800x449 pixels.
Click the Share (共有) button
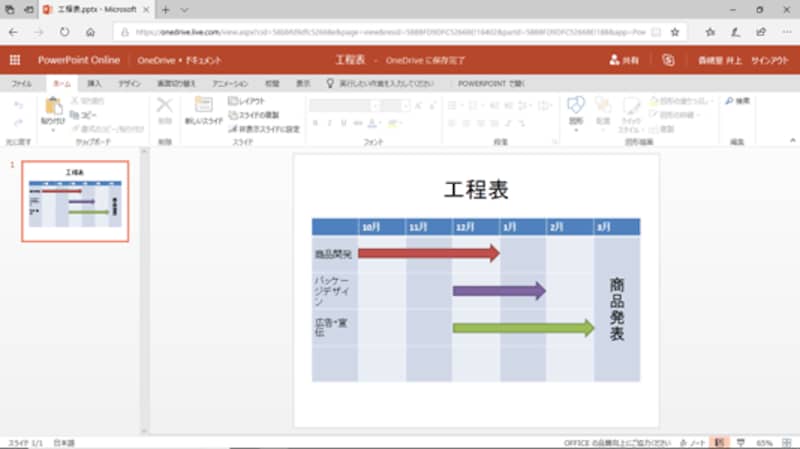(622, 60)
